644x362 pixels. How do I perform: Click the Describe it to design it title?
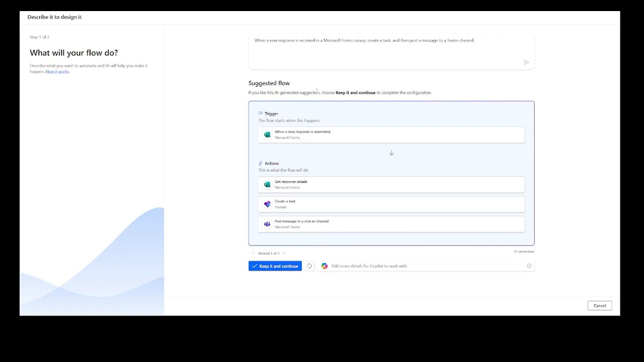pyautogui.click(x=54, y=17)
